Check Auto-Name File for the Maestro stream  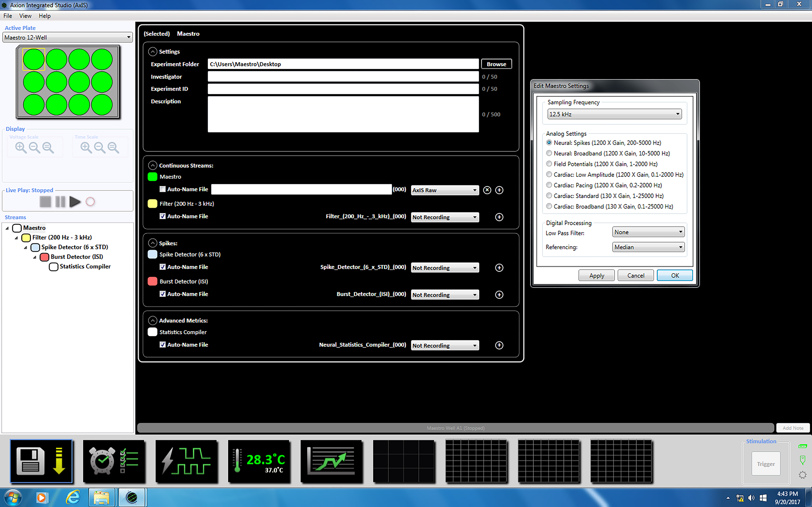tap(162, 189)
